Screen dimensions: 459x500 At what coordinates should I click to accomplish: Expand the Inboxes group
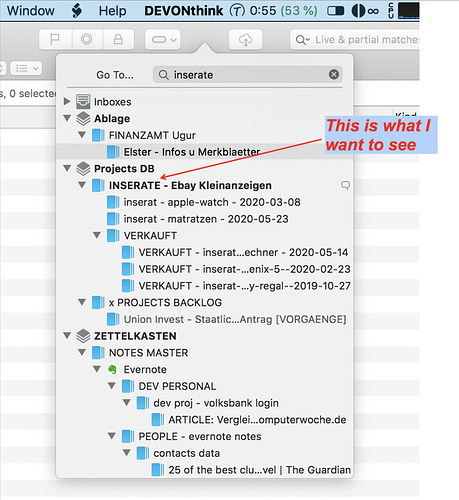tap(67, 101)
